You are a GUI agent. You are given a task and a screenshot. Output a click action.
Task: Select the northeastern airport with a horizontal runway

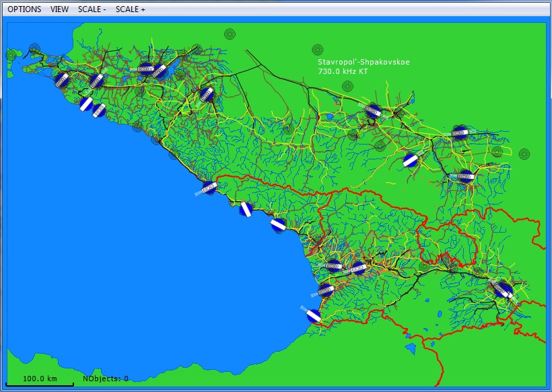459,133
